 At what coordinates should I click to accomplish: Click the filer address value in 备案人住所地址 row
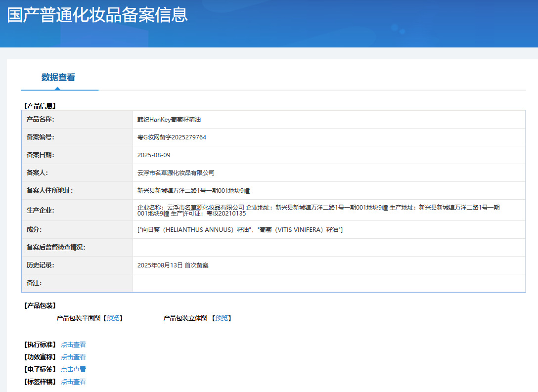tap(193, 191)
